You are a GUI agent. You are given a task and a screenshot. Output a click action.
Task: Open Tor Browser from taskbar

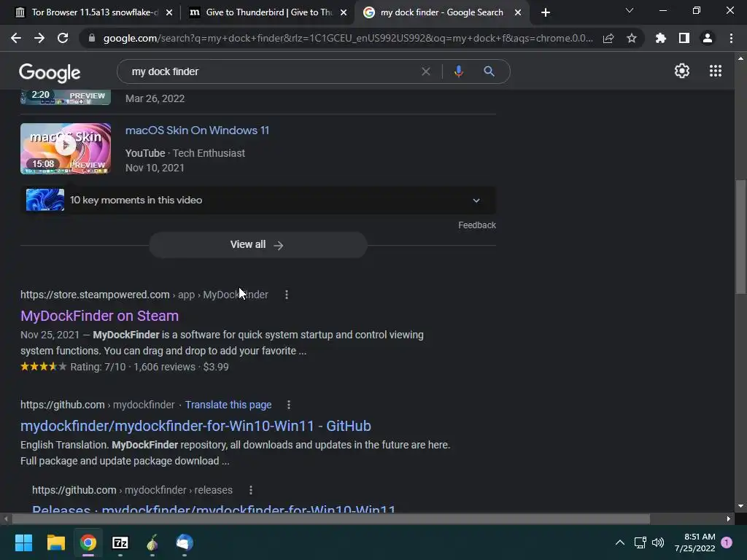152,542
